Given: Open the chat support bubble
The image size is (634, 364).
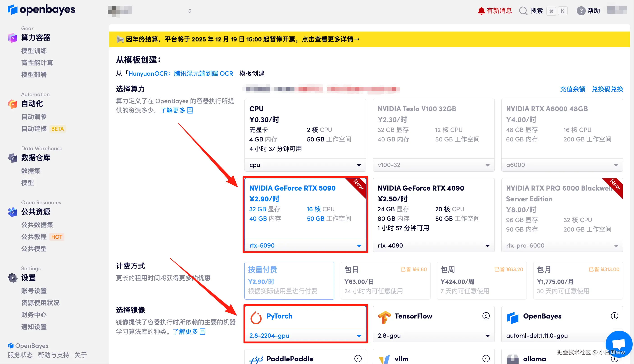Looking at the screenshot, I should pyautogui.click(x=618, y=344).
